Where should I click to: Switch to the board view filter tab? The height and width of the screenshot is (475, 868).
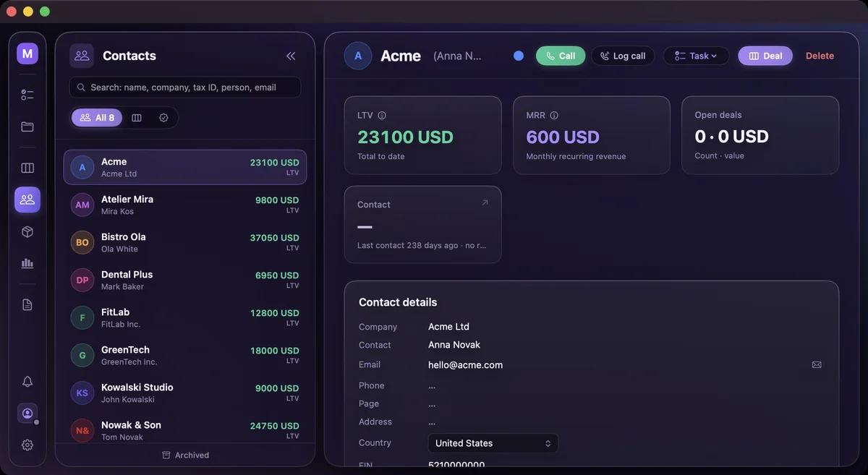click(x=137, y=118)
